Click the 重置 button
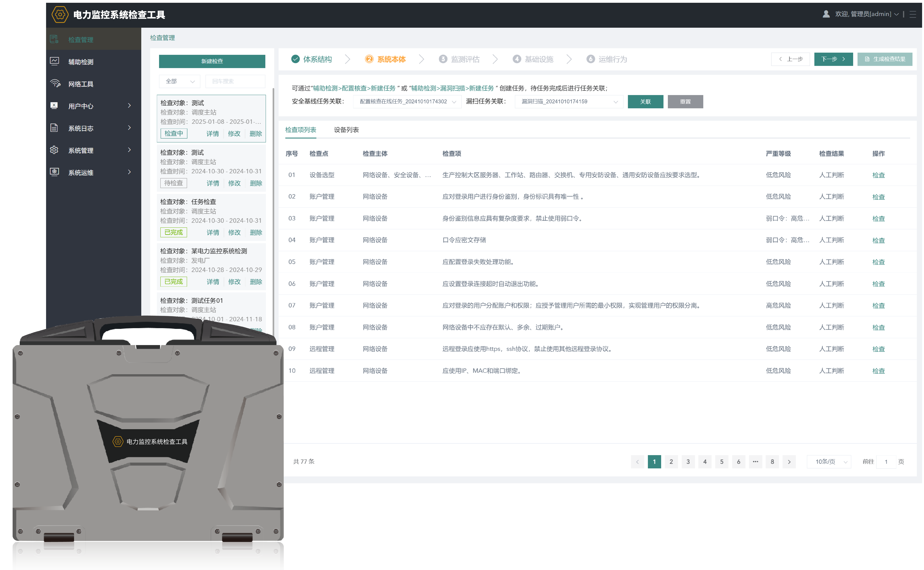This screenshot has width=924, height=570. tap(685, 101)
